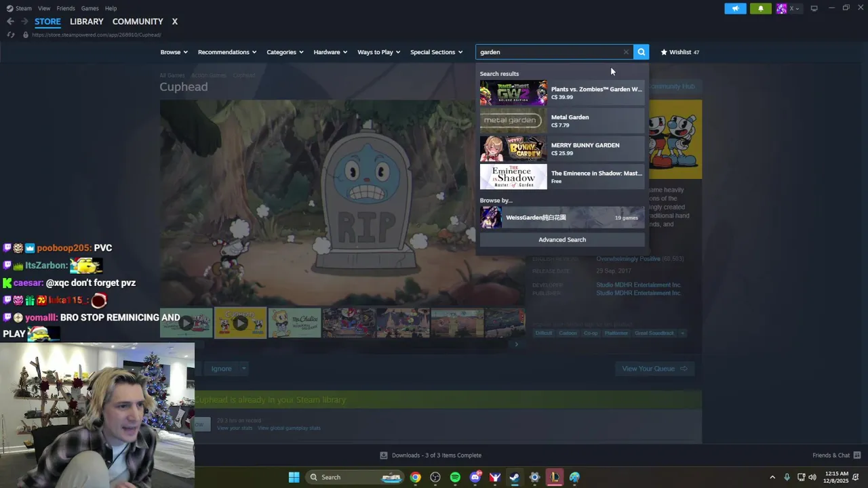Click the Steam store URL address

coord(96,35)
